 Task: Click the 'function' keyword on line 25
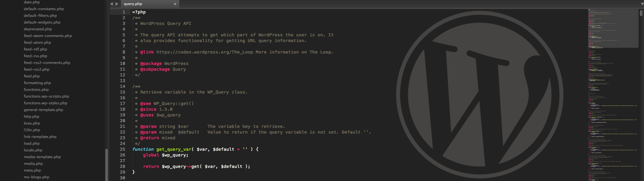(143, 149)
